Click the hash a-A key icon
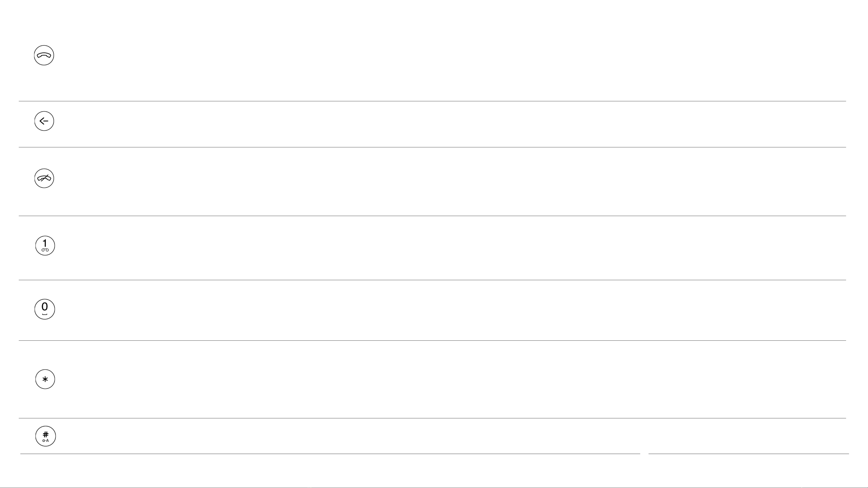The image size is (868, 488). (45, 436)
